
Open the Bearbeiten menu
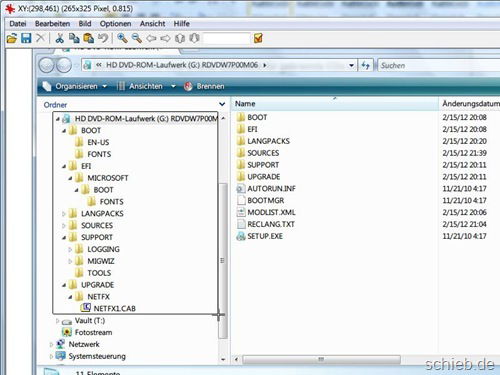52,24
